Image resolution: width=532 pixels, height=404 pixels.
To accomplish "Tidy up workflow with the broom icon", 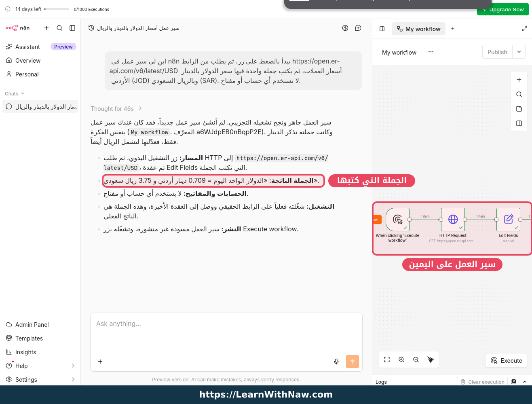I will click(x=431, y=360).
